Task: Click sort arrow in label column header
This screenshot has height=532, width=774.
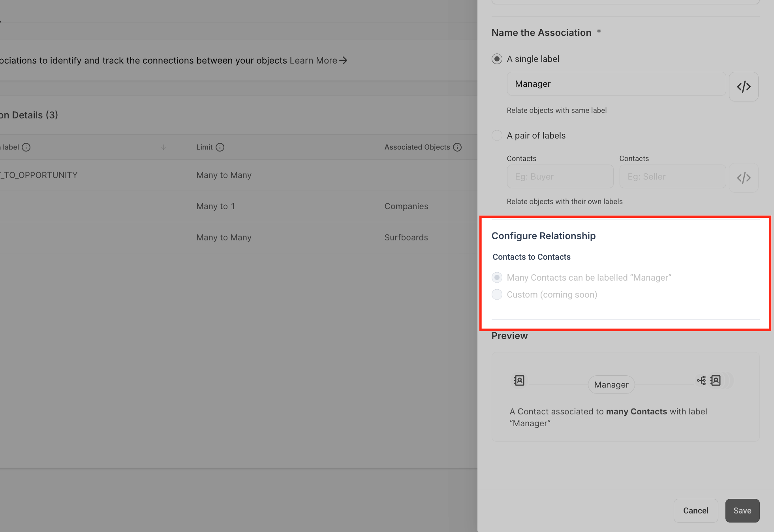Action: pos(163,147)
